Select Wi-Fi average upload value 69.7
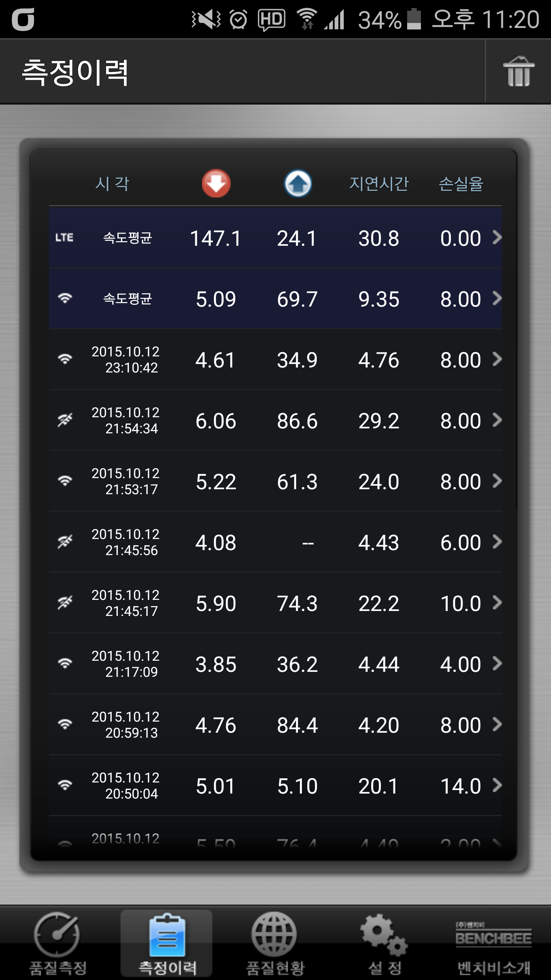 click(x=297, y=299)
